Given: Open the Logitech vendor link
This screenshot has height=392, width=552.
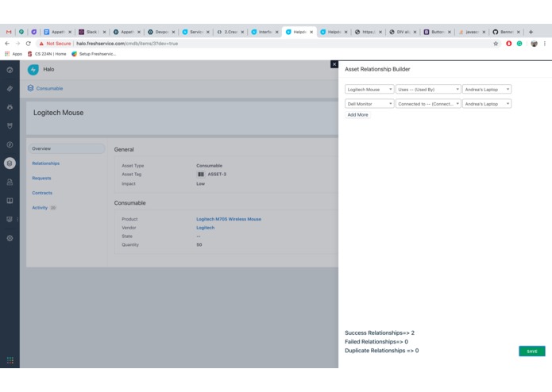Looking at the screenshot, I should [x=205, y=228].
